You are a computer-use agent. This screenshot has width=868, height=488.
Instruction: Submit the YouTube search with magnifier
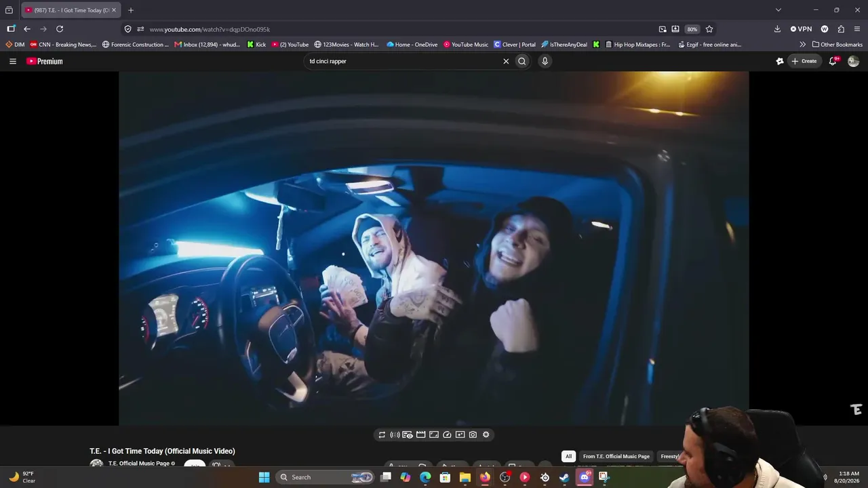click(x=522, y=61)
